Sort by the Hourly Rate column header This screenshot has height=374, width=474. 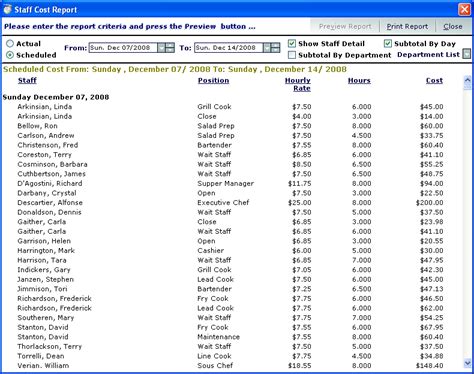coord(298,84)
